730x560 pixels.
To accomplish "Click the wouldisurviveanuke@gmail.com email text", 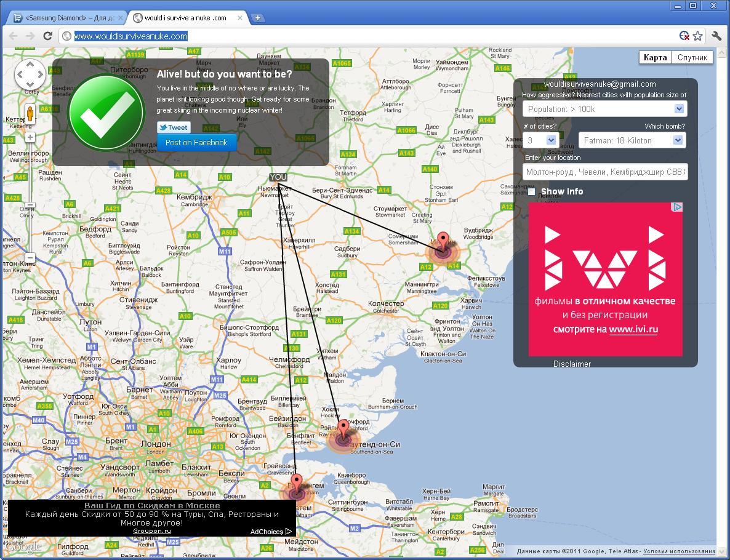I will pyautogui.click(x=600, y=84).
